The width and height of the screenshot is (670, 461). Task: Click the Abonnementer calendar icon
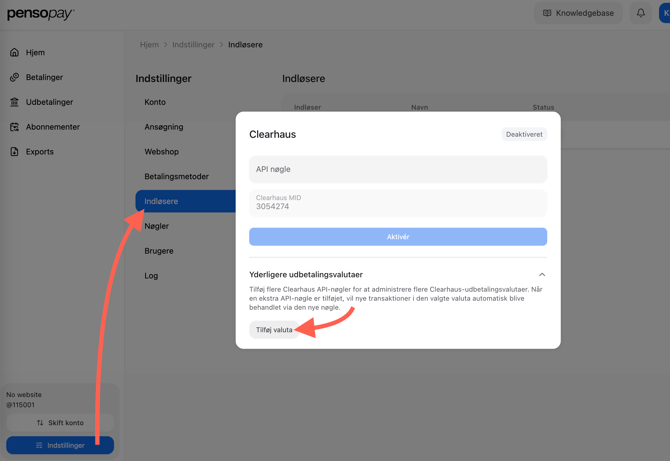click(x=15, y=127)
